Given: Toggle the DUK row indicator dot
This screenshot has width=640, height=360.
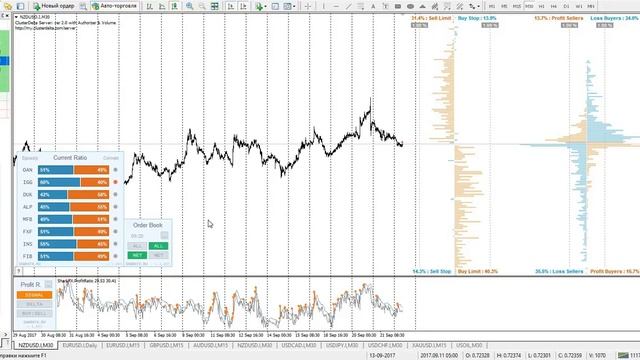Looking at the screenshot, I should pyautogui.click(x=116, y=195).
